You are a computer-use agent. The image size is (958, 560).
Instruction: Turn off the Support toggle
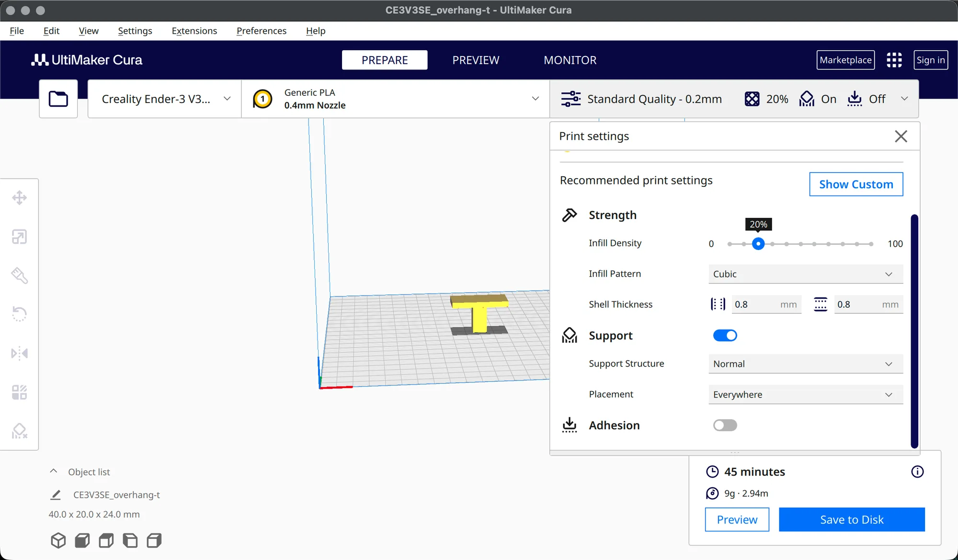pyautogui.click(x=725, y=335)
